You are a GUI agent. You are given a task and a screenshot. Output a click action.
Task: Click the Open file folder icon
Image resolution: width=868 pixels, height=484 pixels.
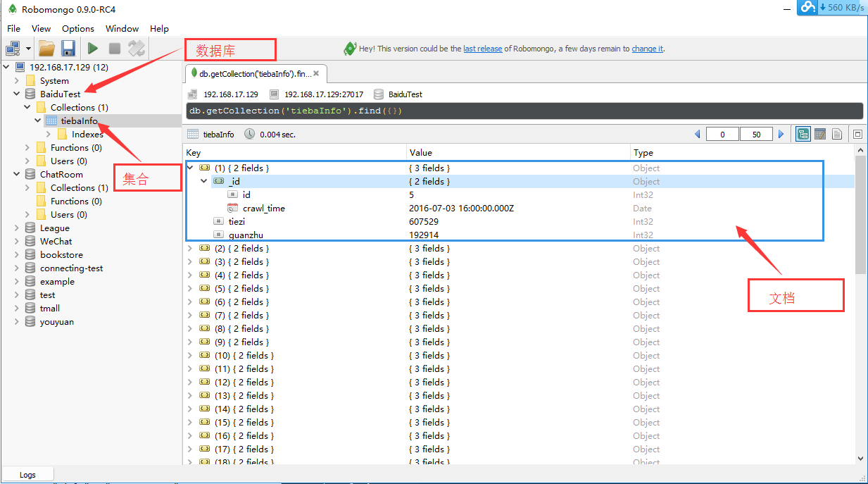pyautogui.click(x=46, y=49)
